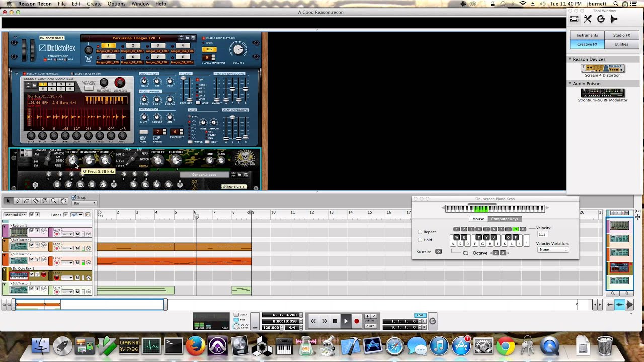Screen dimensions: 644x362
Task: Solo the SubTractor 2 track
Action: pyautogui.click(x=37, y=258)
